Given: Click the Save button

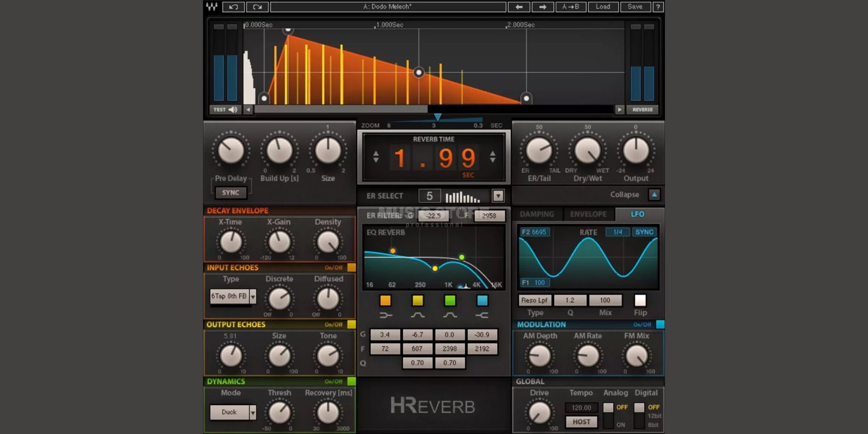Looking at the screenshot, I should click(635, 7).
